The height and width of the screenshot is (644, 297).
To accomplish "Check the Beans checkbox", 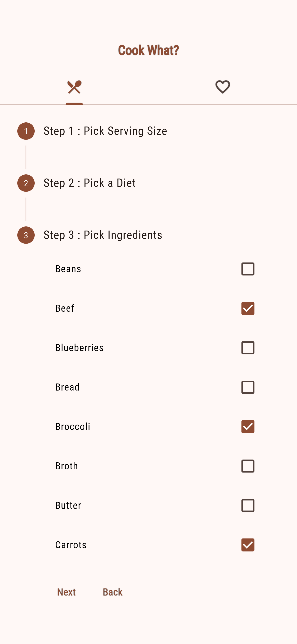I will point(247,269).
